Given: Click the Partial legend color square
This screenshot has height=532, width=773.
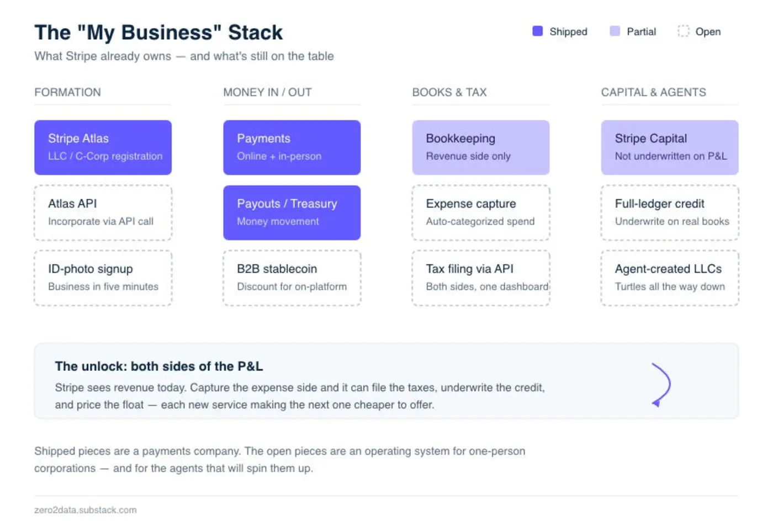Looking at the screenshot, I should click(615, 31).
